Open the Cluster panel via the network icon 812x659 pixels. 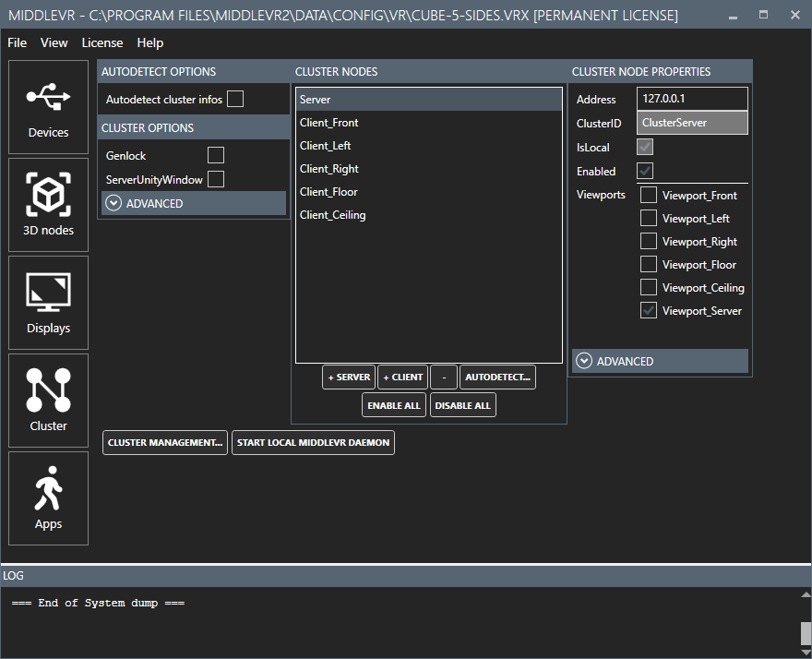48,401
